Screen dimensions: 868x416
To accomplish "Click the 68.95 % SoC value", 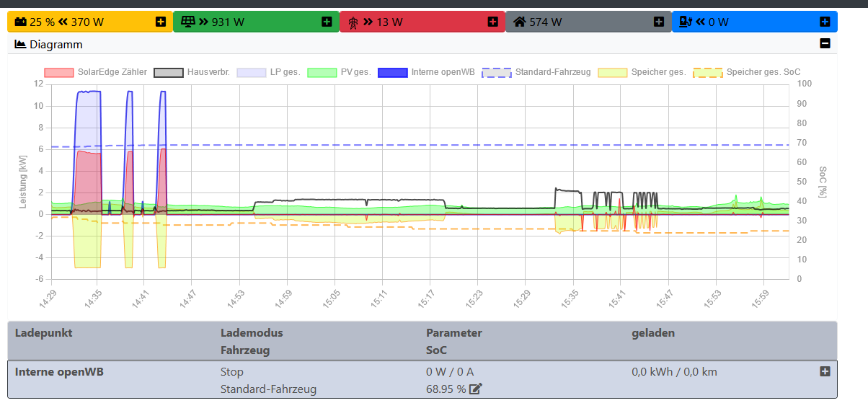I will tap(446, 389).
